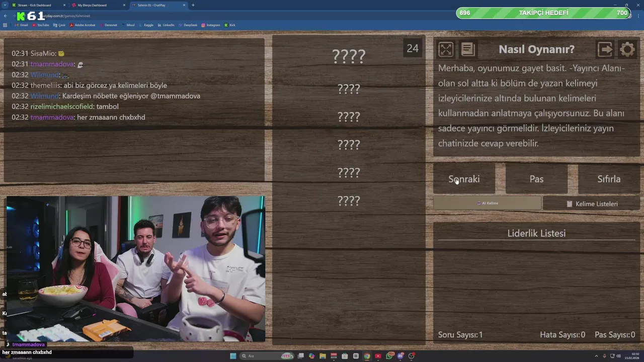
Task: Open the tab search dropdown arrow
Action: (5, 5)
